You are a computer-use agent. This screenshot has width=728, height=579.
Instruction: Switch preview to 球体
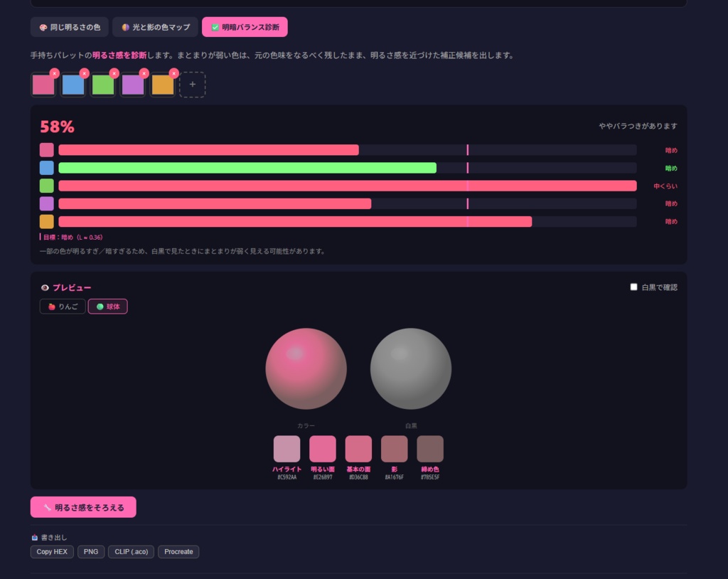coord(108,307)
